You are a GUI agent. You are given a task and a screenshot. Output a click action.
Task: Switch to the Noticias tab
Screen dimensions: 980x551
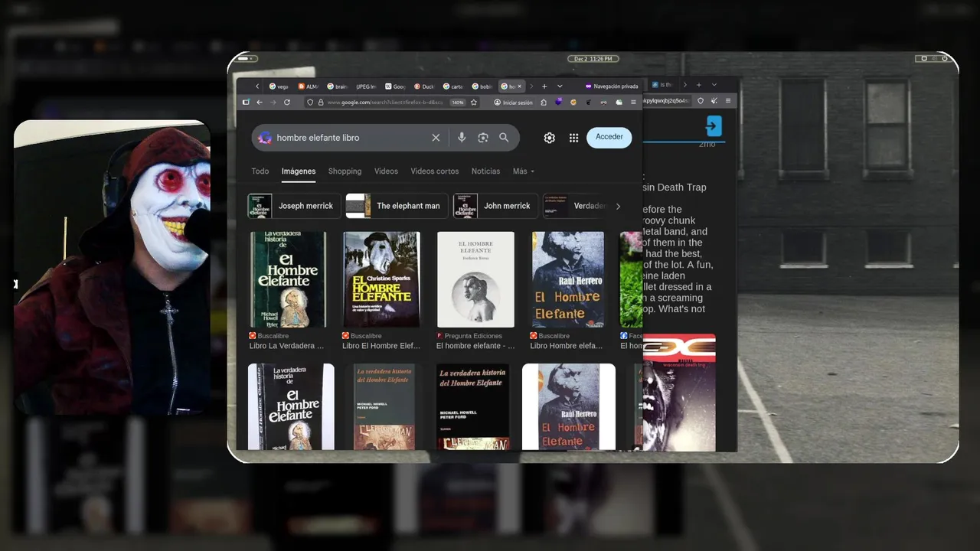pyautogui.click(x=485, y=171)
